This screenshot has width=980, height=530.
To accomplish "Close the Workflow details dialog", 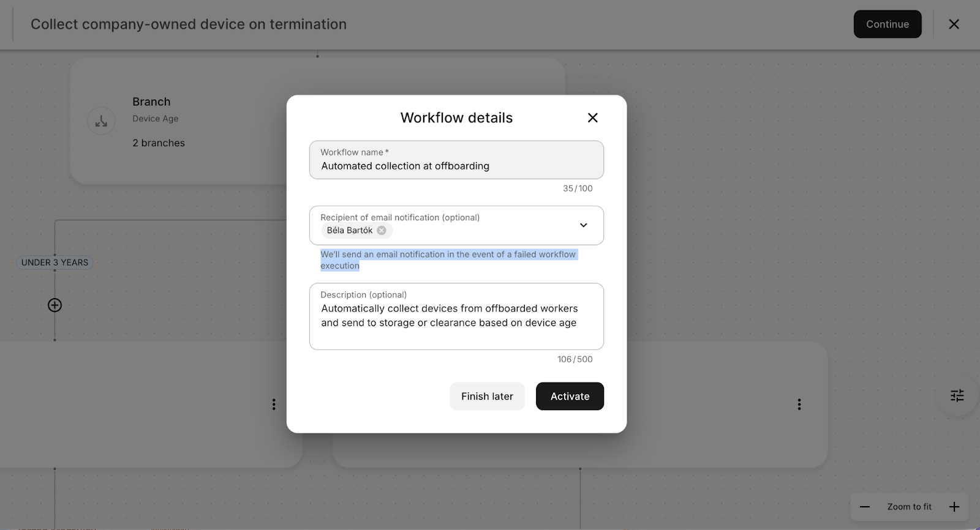I will click(592, 118).
